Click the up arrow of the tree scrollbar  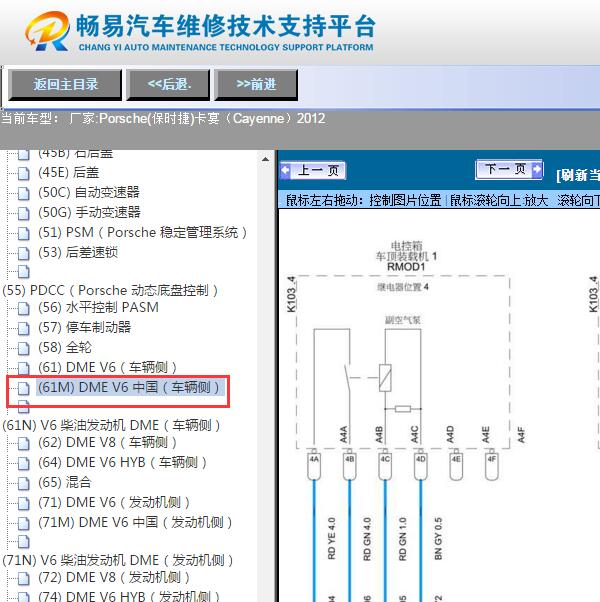[x=265, y=159]
